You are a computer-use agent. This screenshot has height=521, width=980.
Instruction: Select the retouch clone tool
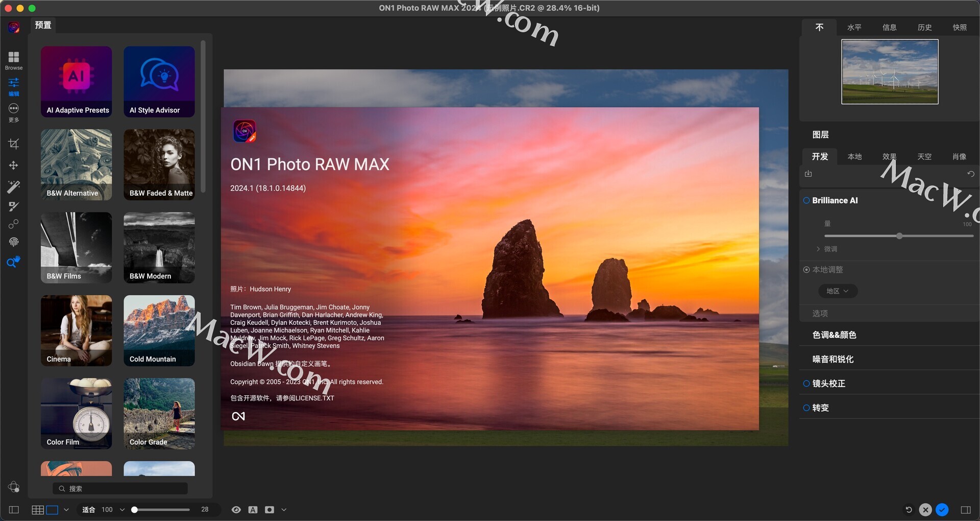pos(14,224)
